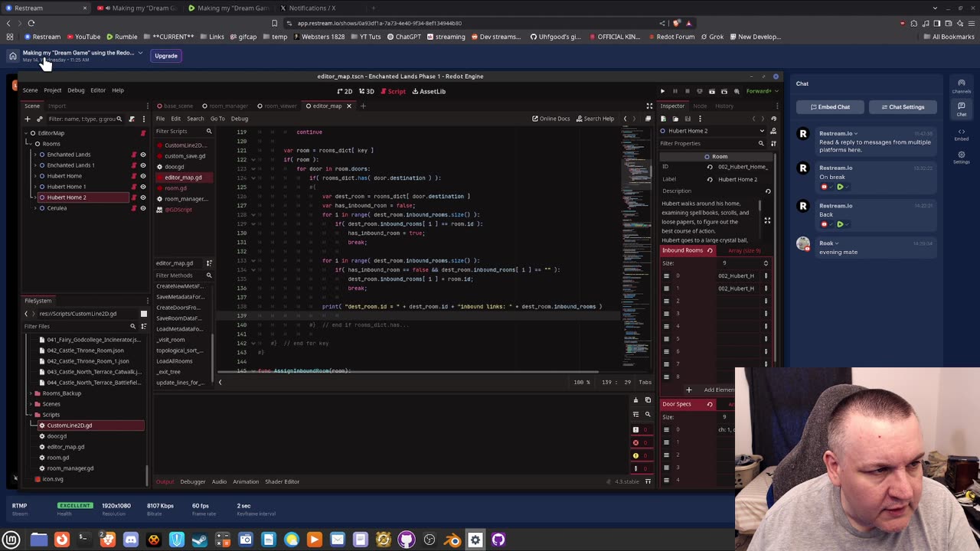Open AssetLib workspace
The image size is (980, 551).
[x=429, y=91]
